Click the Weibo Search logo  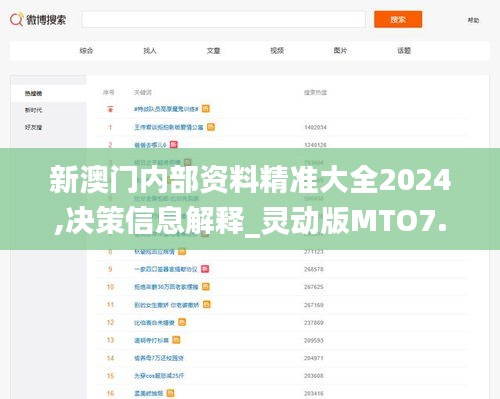pyautogui.click(x=38, y=20)
